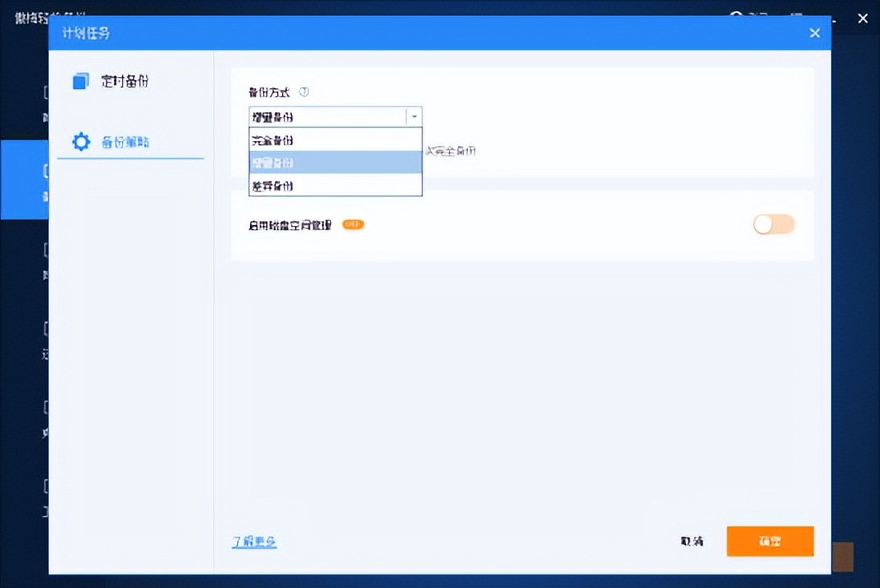Screen dimensions: 880x588
Task: Click the blue stacked-squares icon for scheduled backup
Action: click(79, 80)
